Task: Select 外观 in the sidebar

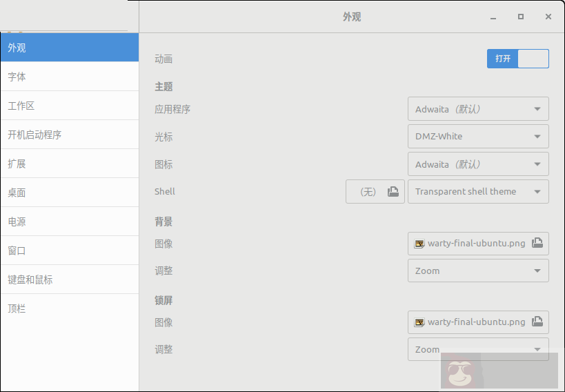Action: coord(70,48)
